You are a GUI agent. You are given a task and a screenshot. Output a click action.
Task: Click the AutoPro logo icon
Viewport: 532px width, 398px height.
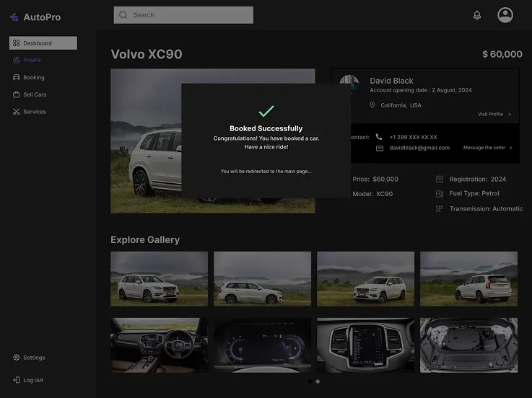[14, 17]
